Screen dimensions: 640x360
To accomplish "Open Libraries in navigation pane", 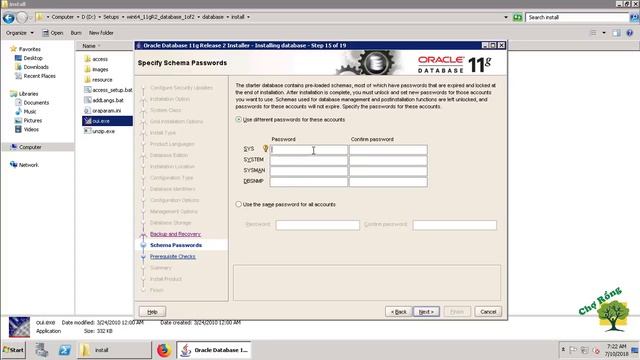I will coord(24,93).
